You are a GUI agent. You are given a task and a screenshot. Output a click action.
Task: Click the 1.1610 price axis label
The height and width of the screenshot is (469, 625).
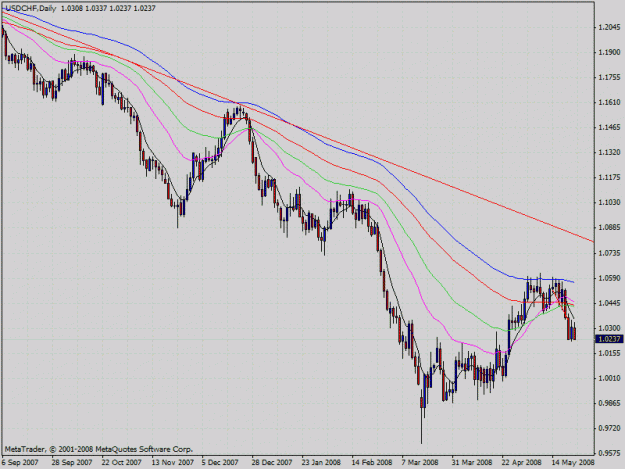(609, 102)
